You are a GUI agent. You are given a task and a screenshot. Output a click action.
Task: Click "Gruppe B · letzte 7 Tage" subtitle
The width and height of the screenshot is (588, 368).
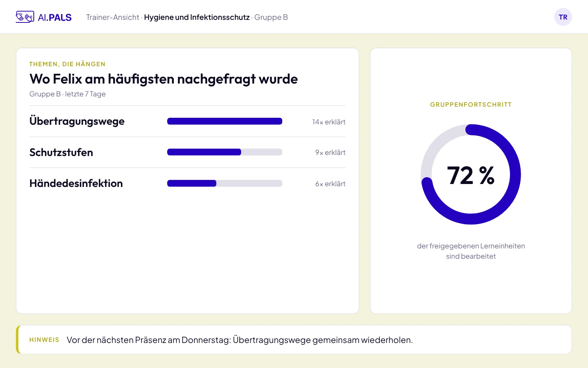(x=68, y=94)
